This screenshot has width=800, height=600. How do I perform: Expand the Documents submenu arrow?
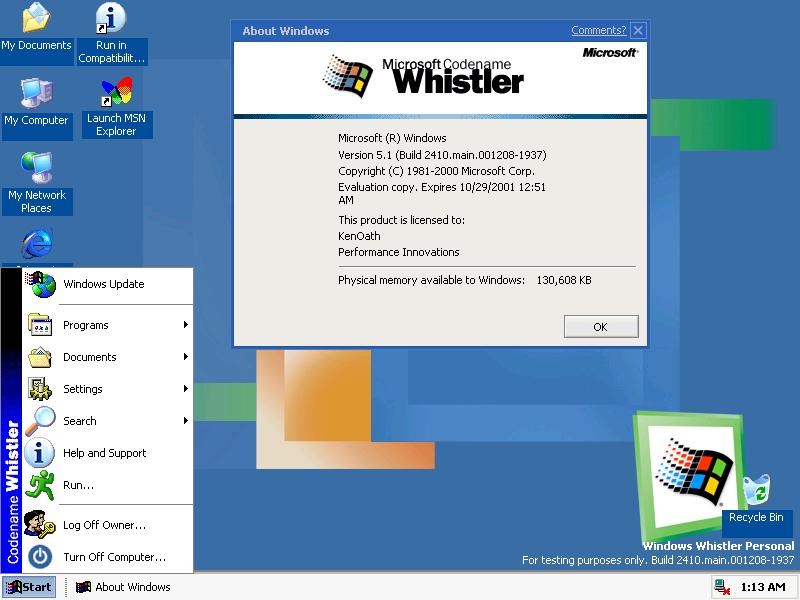tap(186, 357)
